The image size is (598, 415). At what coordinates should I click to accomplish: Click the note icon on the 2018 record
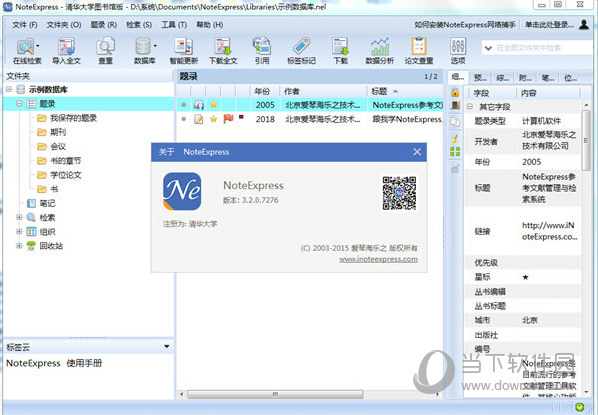[x=198, y=119]
